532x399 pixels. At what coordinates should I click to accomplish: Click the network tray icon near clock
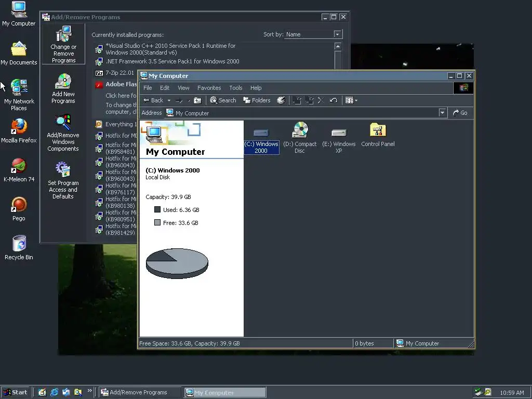(478, 392)
